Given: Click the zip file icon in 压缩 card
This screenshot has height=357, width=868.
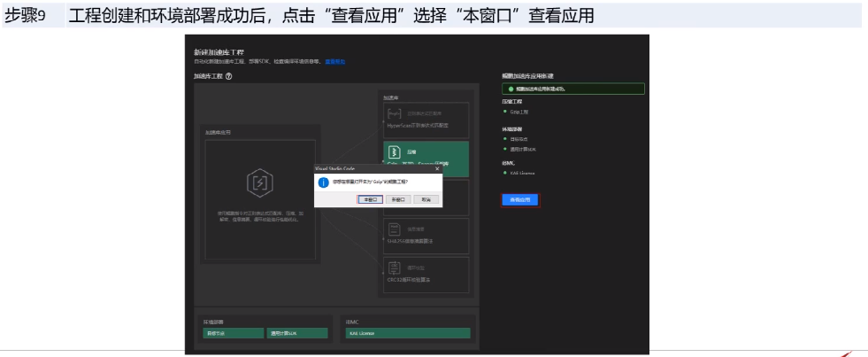Looking at the screenshot, I should click(x=395, y=151).
